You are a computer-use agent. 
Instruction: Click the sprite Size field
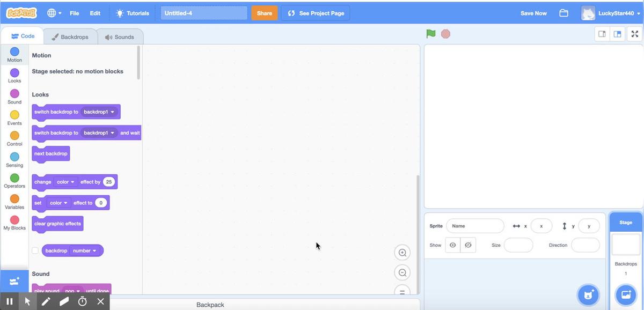[x=518, y=245]
